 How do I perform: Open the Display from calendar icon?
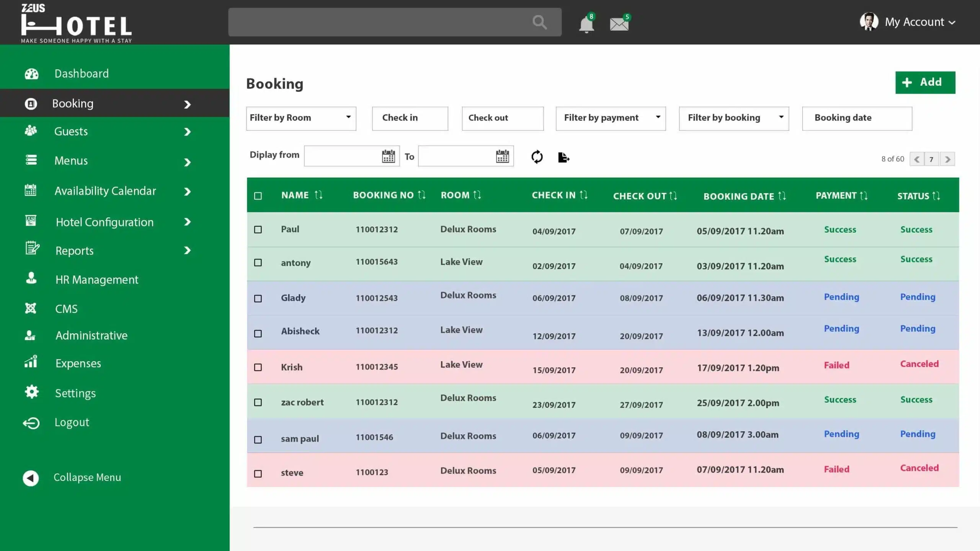coord(388,156)
